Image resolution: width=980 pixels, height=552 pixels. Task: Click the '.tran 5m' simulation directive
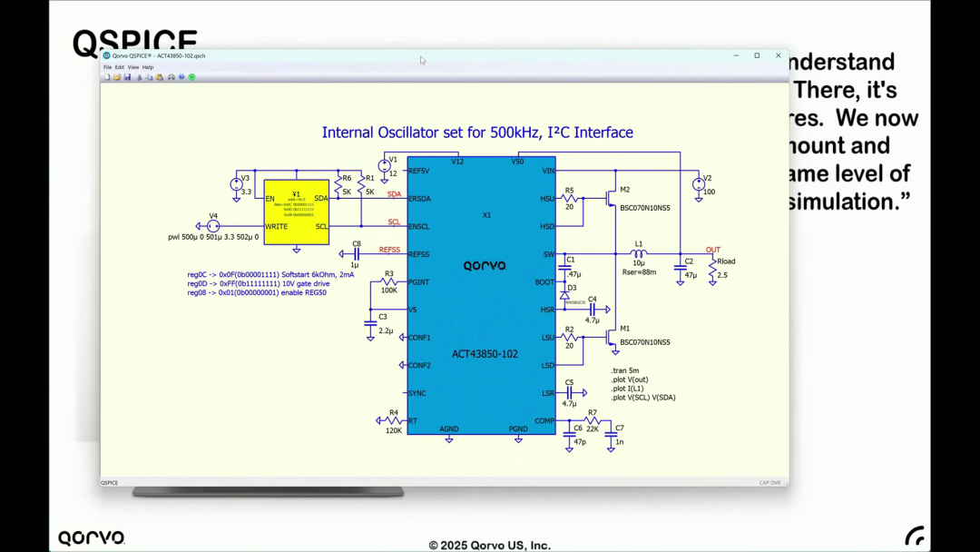tap(625, 370)
